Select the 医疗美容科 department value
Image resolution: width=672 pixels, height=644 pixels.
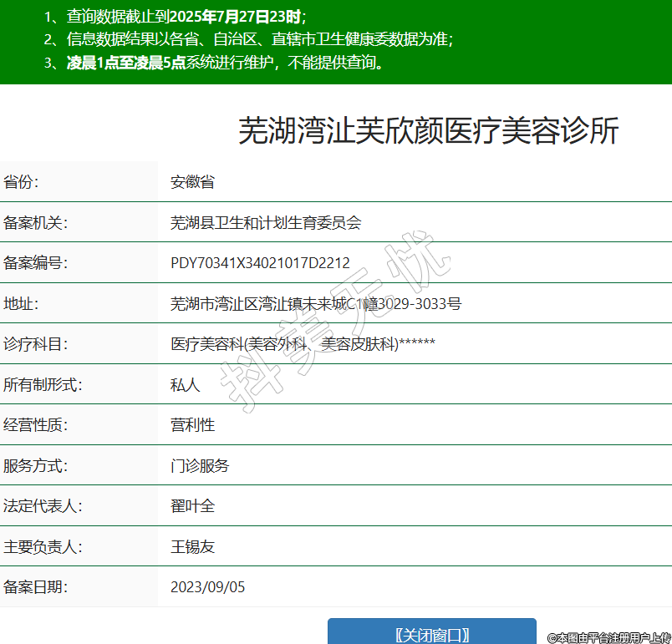click(303, 344)
